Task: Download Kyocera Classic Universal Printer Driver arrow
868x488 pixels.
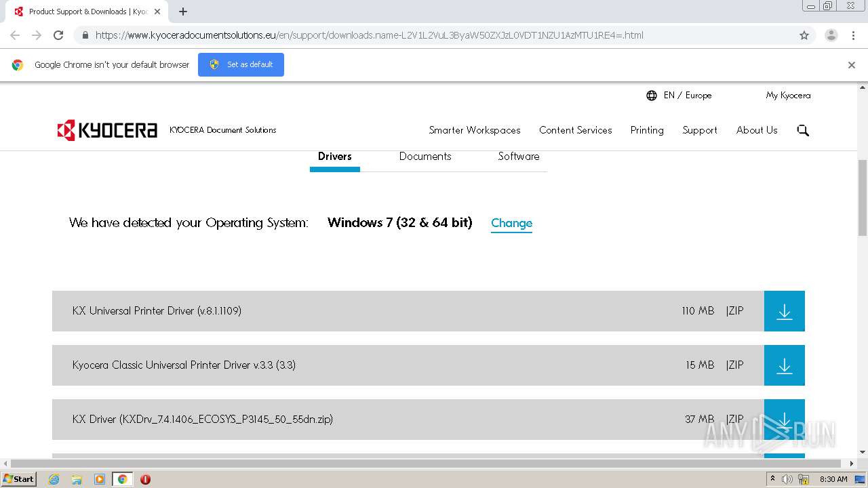Action: [x=784, y=365]
